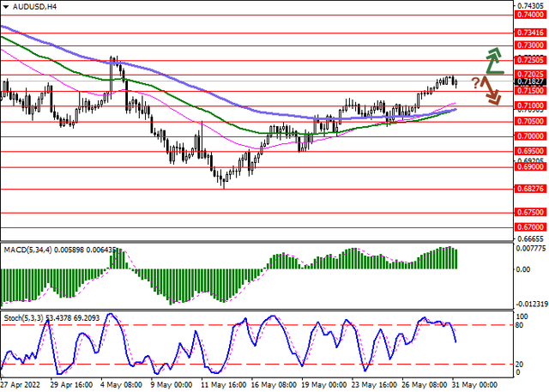Click the triangle beside AUDUSD,H4 title
549x392 pixels.
[5, 6]
